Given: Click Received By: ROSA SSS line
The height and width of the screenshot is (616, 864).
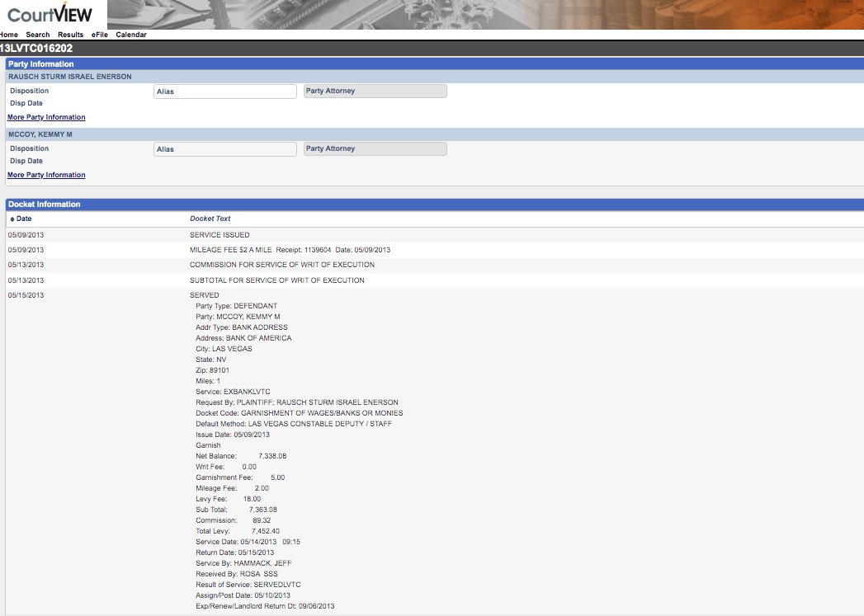Looking at the screenshot, I should tap(236, 574).
